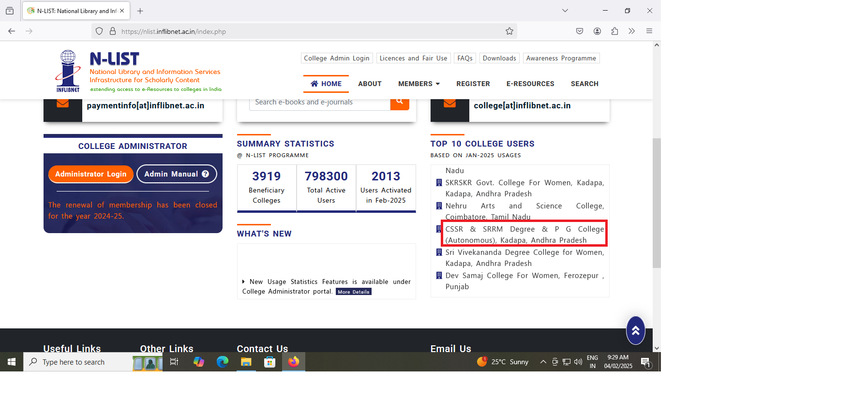
Task: Click the scroll-to-top double chevron button
Action: [x=635, y=330]
